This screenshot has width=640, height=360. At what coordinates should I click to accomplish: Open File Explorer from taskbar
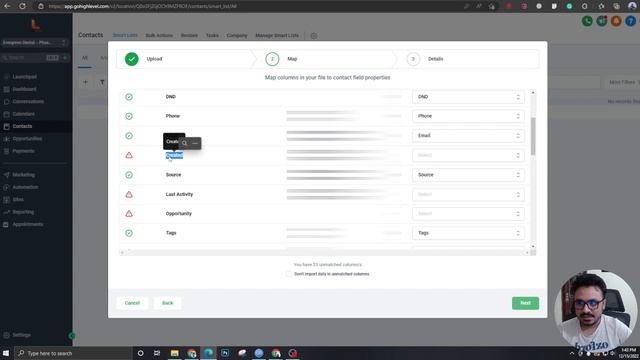(x=174, y=353)
